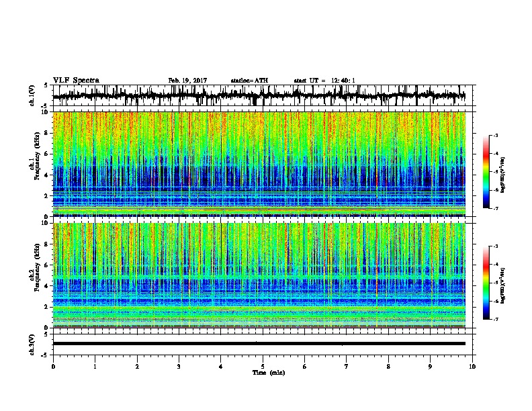Select the "start UT = 12:40:1" text
Image resolution: width=532 pixels, height=411 pixels.
[324, 81]
